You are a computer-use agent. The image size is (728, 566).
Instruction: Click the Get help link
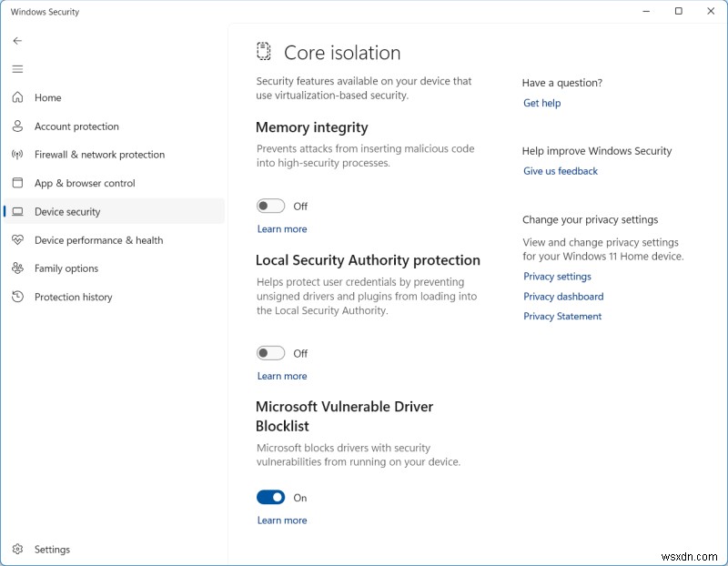point(541,103)
